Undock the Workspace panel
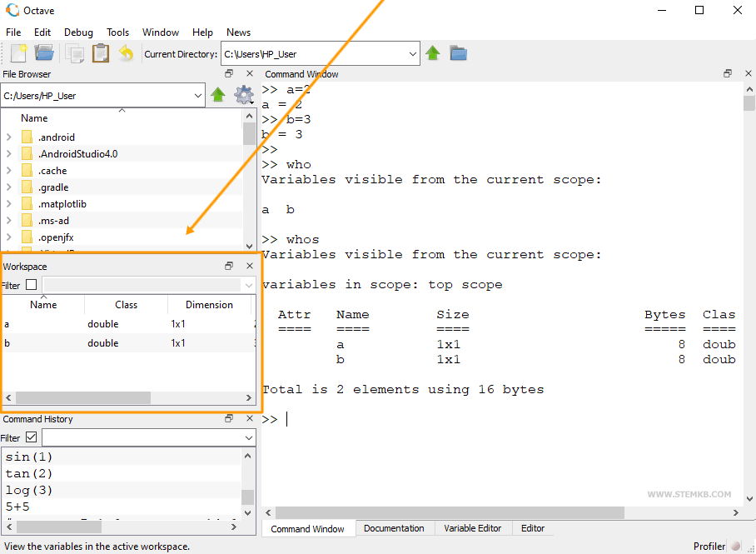The width and height of the screenshot is (756, 554). tap(229, 266)
